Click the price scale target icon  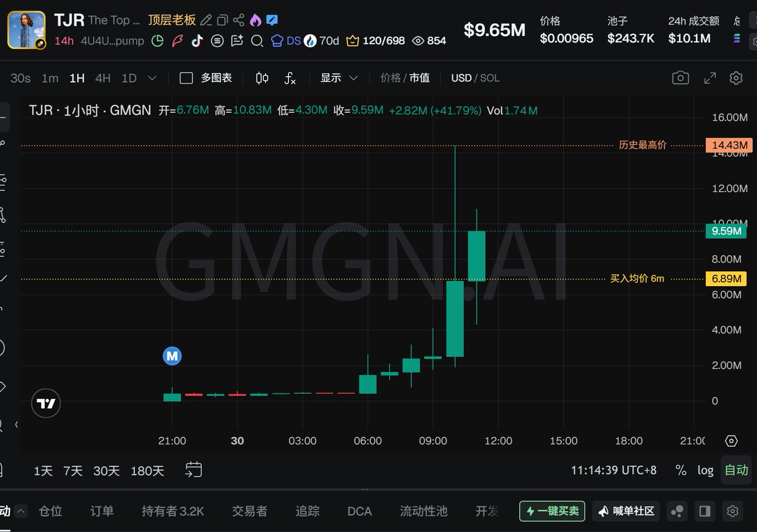(731, 441)
